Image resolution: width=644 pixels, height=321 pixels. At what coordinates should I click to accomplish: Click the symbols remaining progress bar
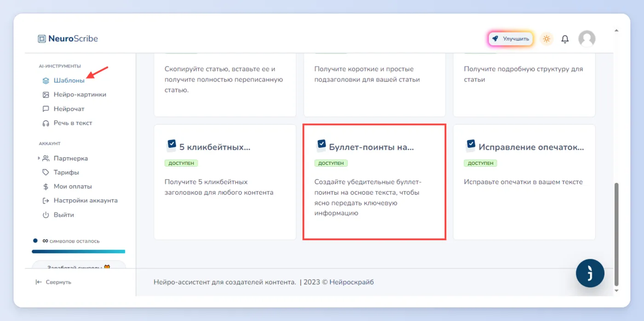pyautogui.click(x=79, y=251)
